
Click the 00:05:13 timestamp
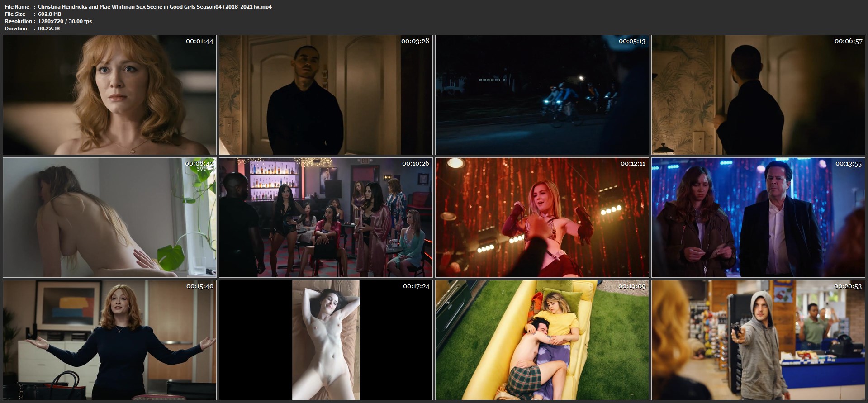click(x=632, y=41)
